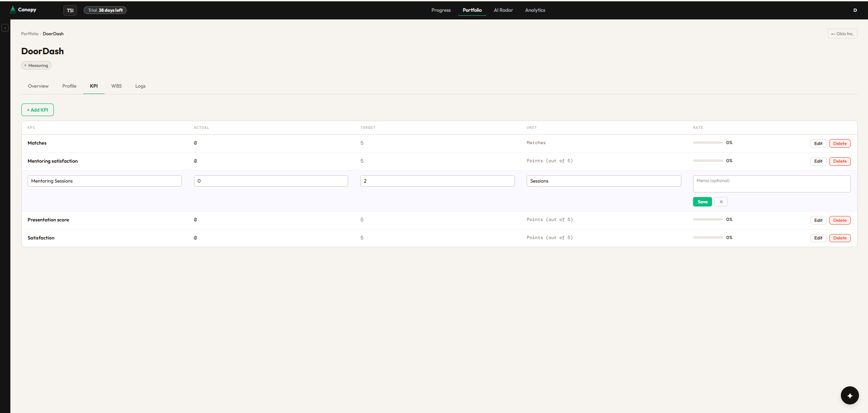Click the Matches rate progress bar
Image resolution: width=868 pixels, height=413 pixels.
[708, 143]
